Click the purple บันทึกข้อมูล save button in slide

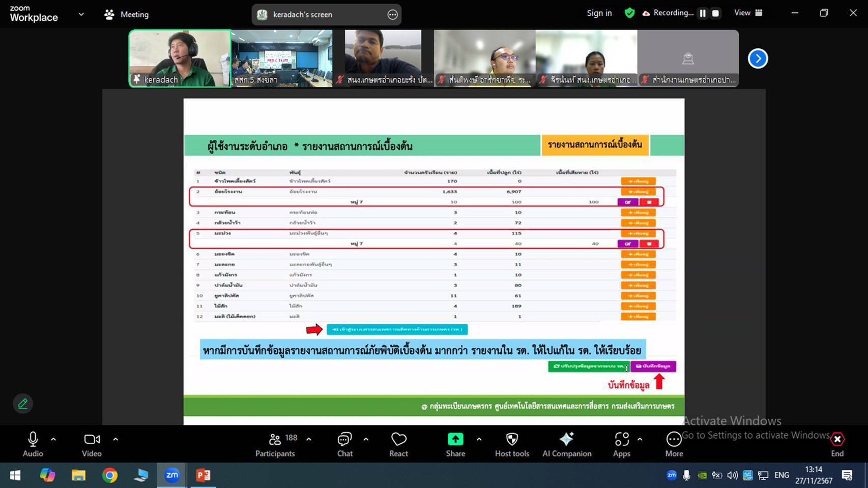tap(653, 366)
